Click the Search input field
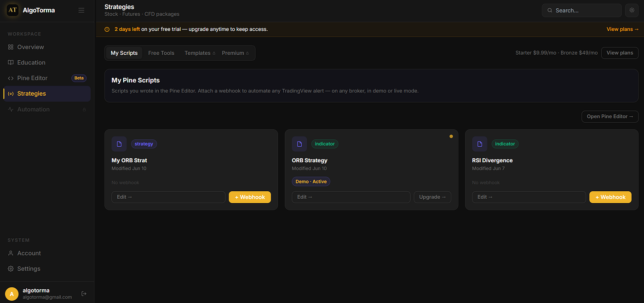The height and width of the screenshot is (303, 644). (581, 11)
